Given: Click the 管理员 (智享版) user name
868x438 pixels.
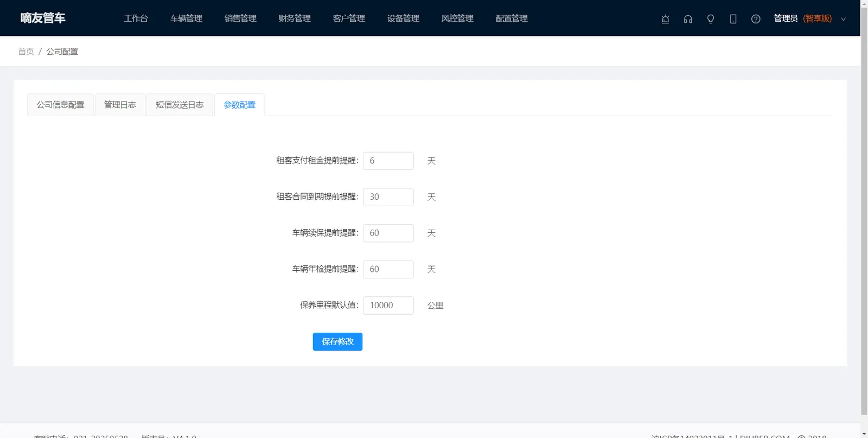Looking at the screenshot, I should (x=802, y=18).
